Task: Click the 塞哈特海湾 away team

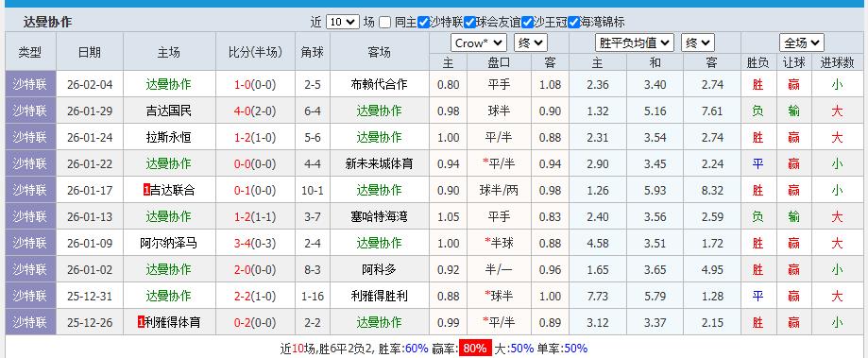Action: point(379,216)
